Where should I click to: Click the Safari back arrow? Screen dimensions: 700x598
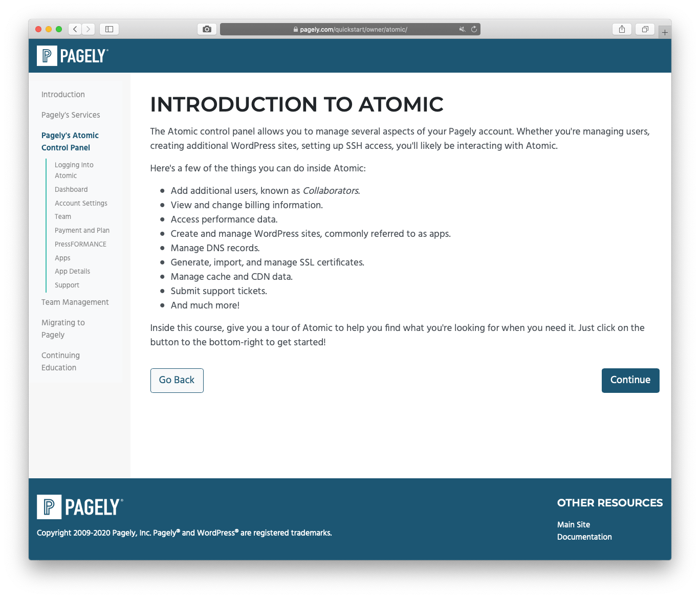pyautogui.click(x=75, y=29)
